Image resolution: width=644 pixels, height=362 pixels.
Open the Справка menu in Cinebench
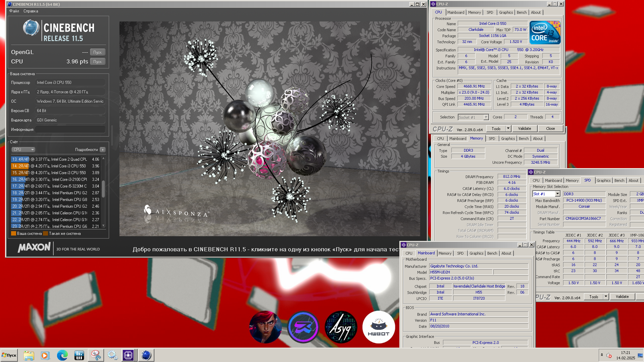click(x=31, y=11)
